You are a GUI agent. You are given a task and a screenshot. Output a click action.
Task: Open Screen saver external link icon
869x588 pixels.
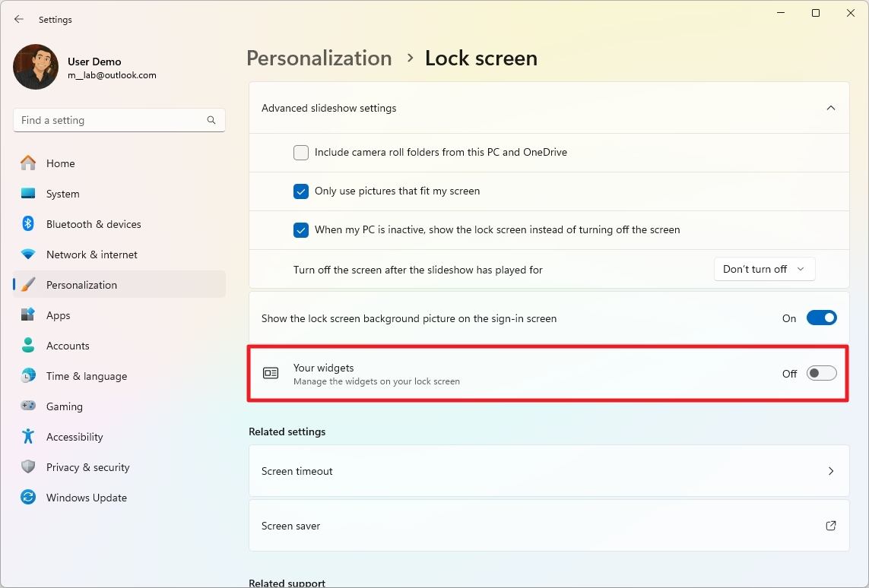point(831,526)
